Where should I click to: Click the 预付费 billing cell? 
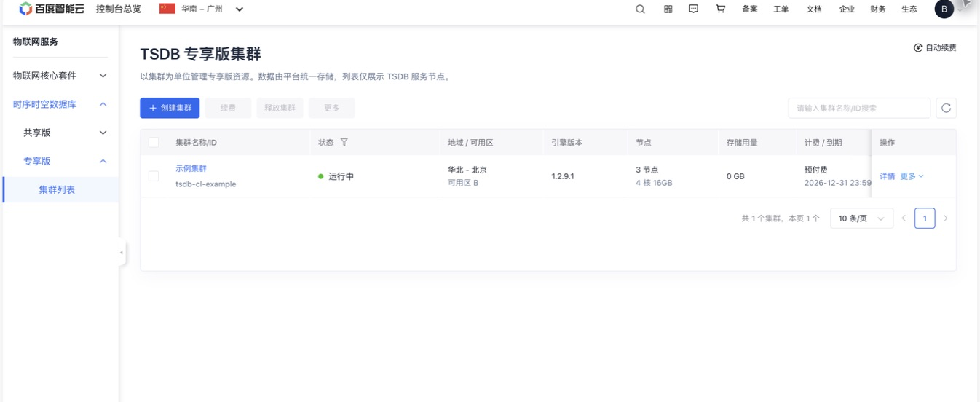click(x=816, y=170)
